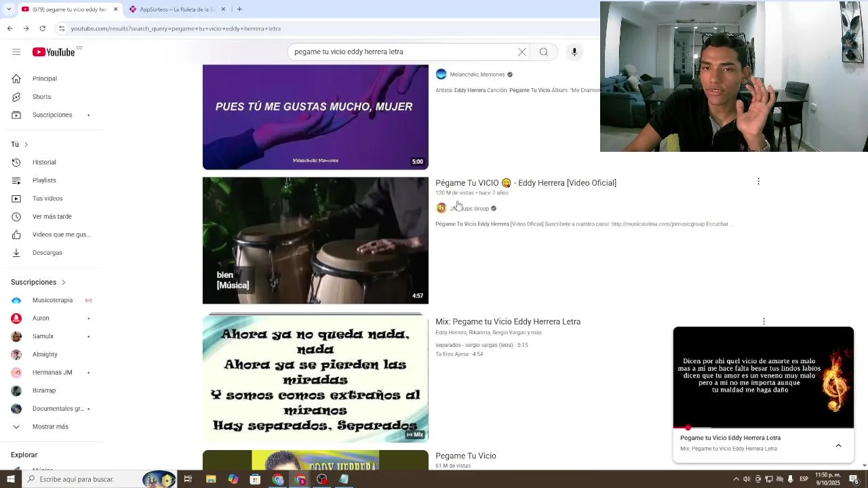The image size is (868, 488).
Task: Open File Explorer from the taskbar
Action: (211, 479)
